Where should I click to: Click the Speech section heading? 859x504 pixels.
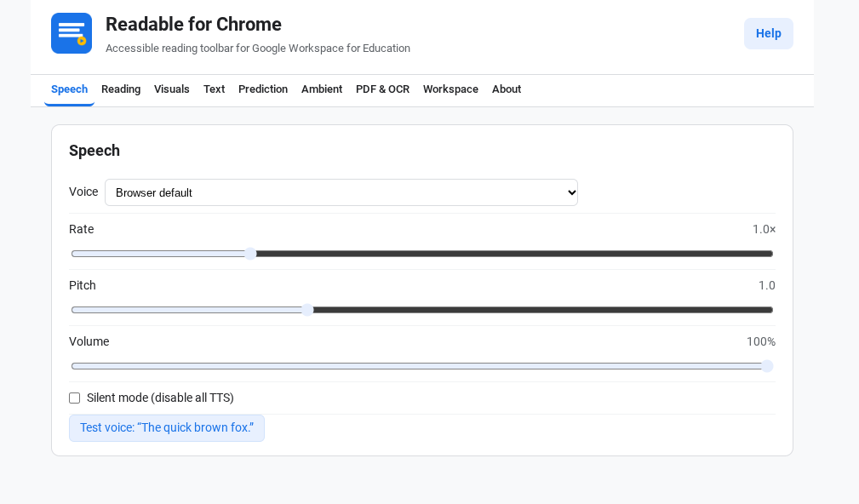[x=94, y=151]
